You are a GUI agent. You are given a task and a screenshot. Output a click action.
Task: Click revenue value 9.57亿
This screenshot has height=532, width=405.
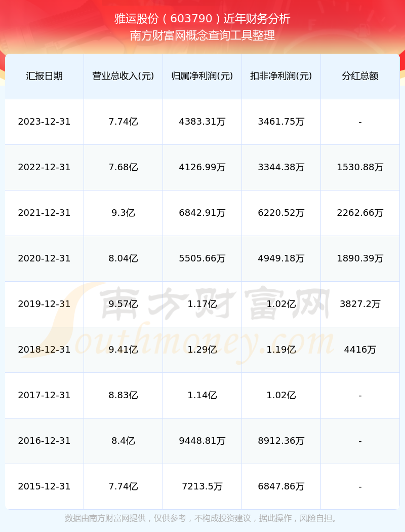tap(124, 304)
